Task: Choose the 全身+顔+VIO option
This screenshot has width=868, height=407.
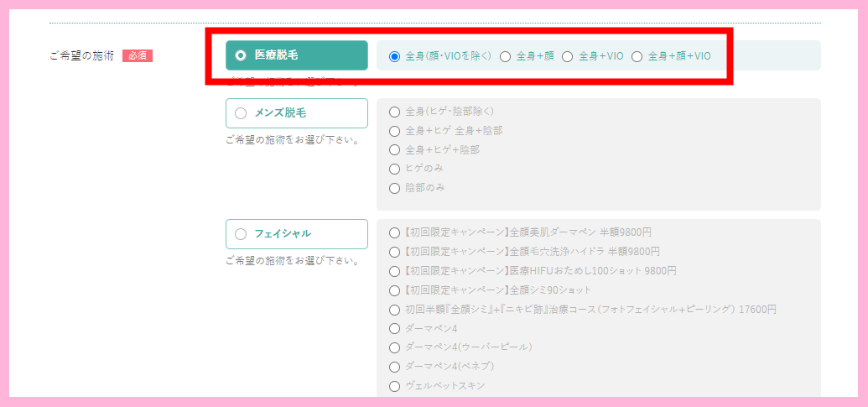Action: coord(672,56)
